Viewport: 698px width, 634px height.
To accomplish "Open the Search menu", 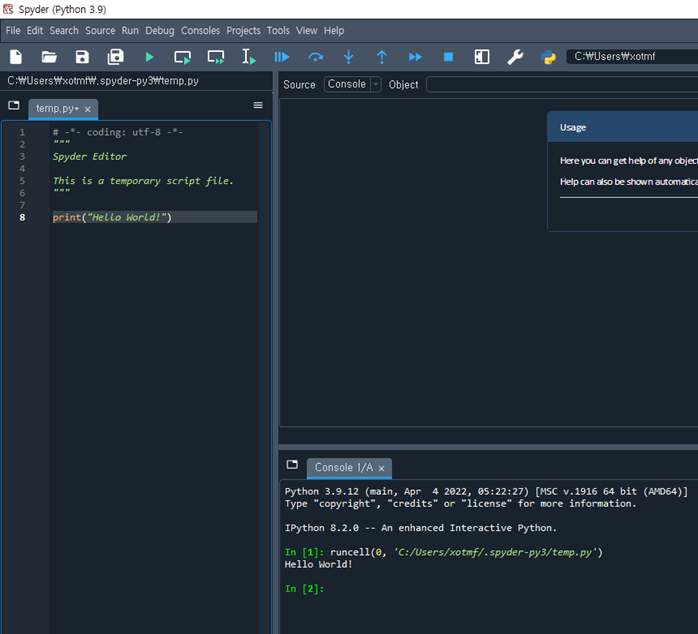I will click(x=64, y=31).
